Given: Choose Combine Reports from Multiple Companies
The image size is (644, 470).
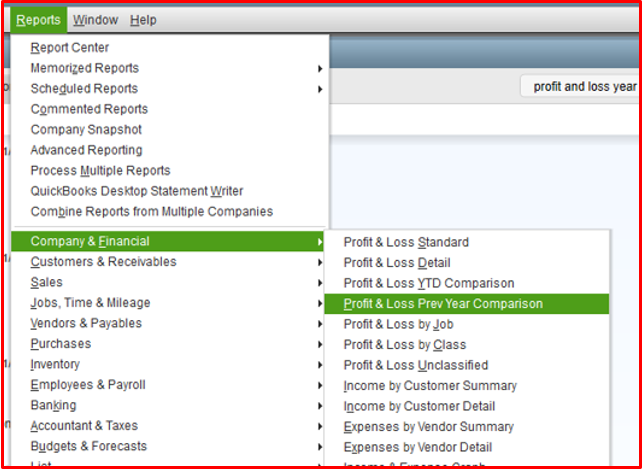Looking at the screenshot, I should (169, 212).
